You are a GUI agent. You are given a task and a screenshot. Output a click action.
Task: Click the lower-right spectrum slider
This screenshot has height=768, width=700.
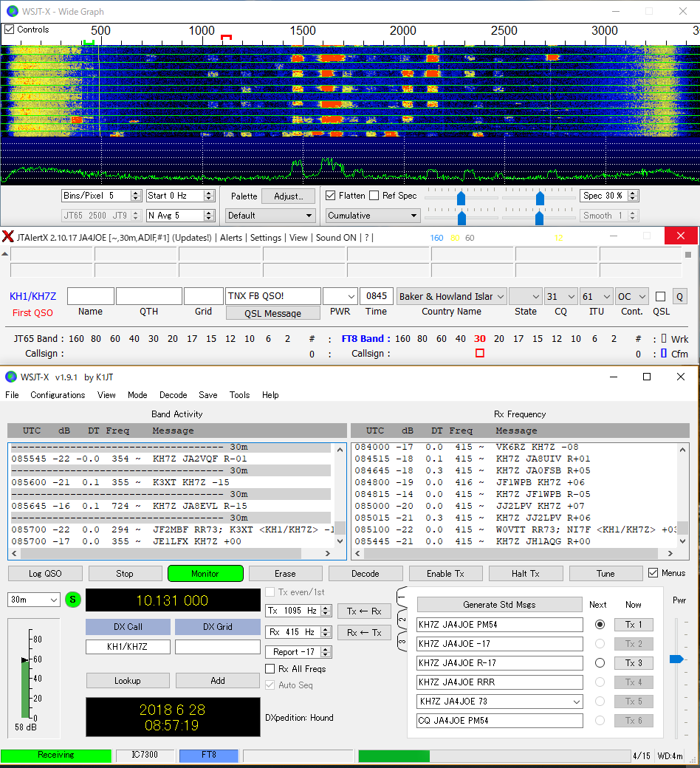[x=539, y=218]
